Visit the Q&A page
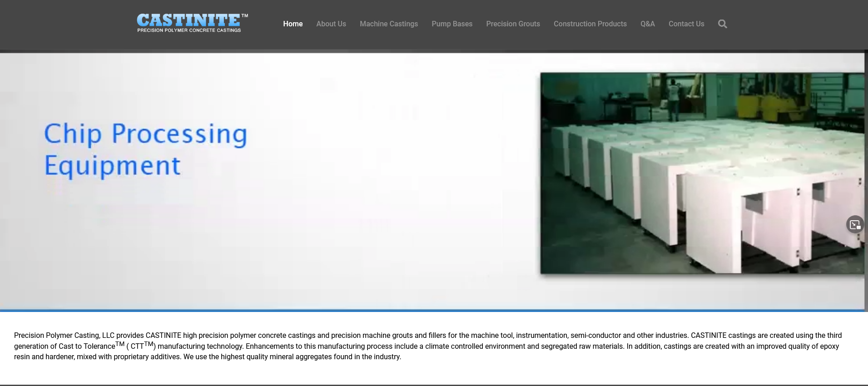The height and width of the screenshot is (386, 868). [x=648, y=24]
